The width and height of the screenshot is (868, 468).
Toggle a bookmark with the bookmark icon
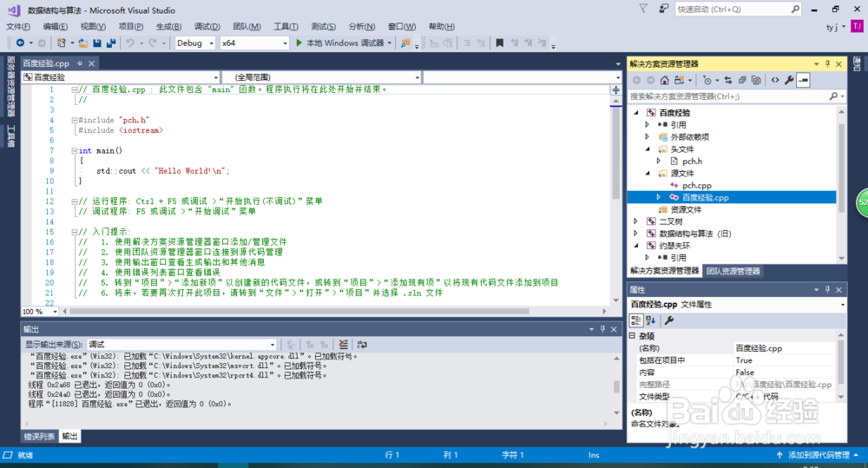pyautogui.click(x=499, y=43)
